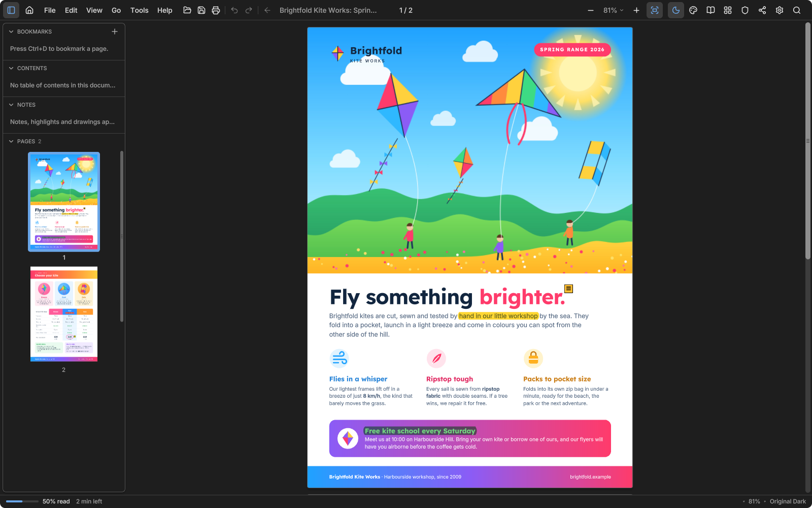Screen dimensions: 812x508
Task: Click the save document icon
Action: pos(201,10)
